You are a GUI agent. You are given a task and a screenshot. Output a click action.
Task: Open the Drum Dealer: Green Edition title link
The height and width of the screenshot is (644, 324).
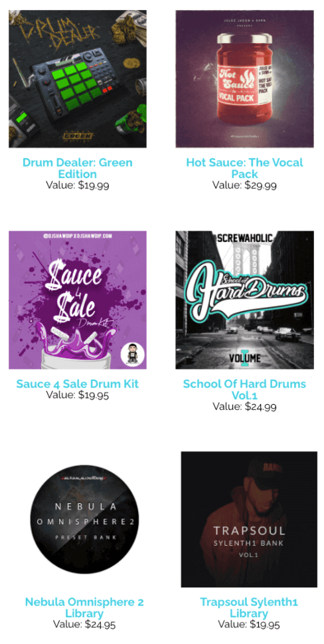tap(78, 167)
